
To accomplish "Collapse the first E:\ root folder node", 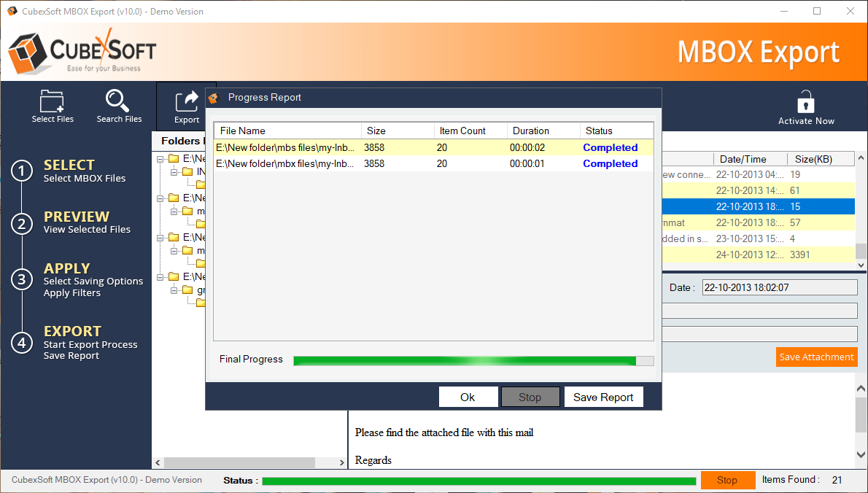I will [160, 158].
